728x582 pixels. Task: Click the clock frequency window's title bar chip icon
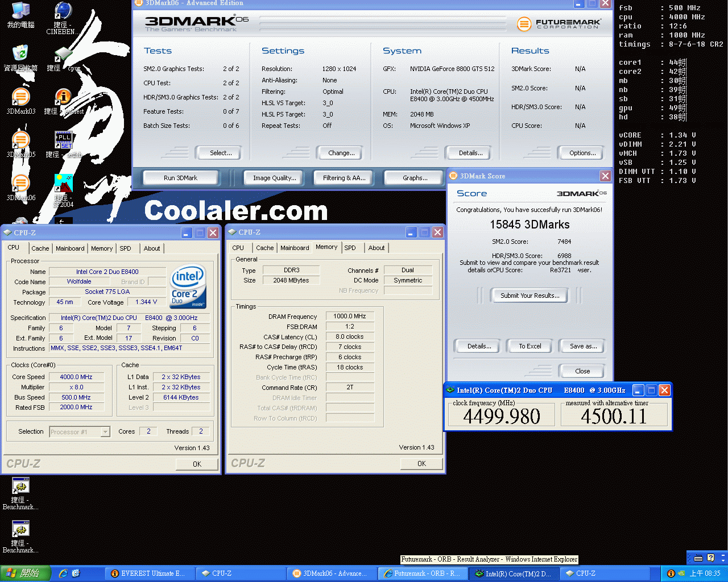pyautogui.click(x=450, y=390)
